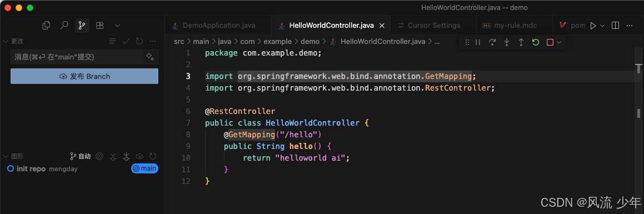The height and width of the screenshot is (214, 644).
Task: Click the go-to-current-history-item target icon
Action: pos(99,156)
